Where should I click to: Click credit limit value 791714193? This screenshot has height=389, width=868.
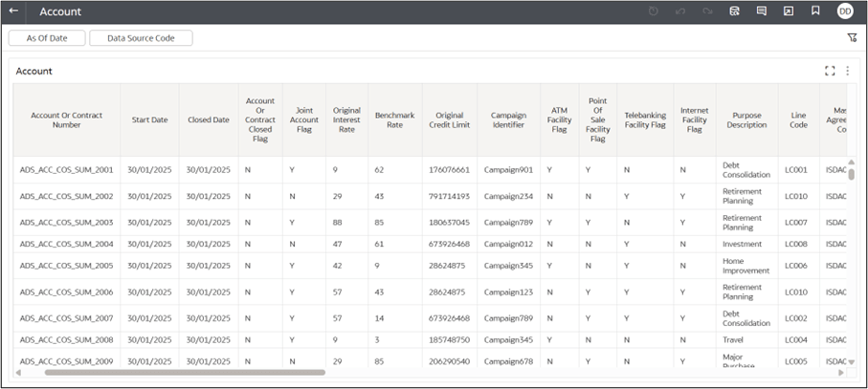click(x=449, y=196)
